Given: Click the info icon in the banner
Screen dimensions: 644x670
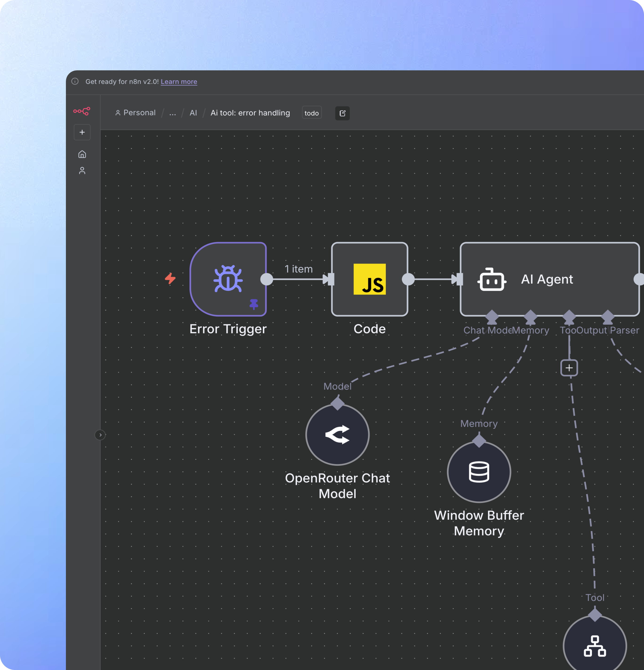Looking at the screenshot, I should pos(75,81).
